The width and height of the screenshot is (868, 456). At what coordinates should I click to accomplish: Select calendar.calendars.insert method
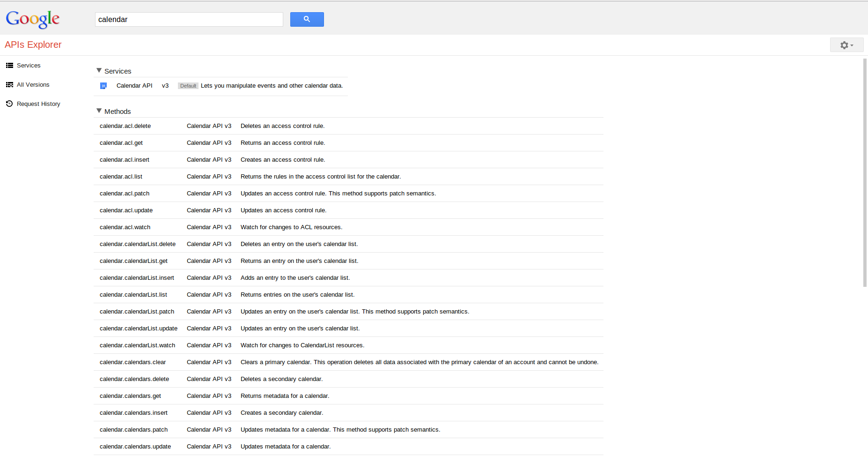click(133, 413)
